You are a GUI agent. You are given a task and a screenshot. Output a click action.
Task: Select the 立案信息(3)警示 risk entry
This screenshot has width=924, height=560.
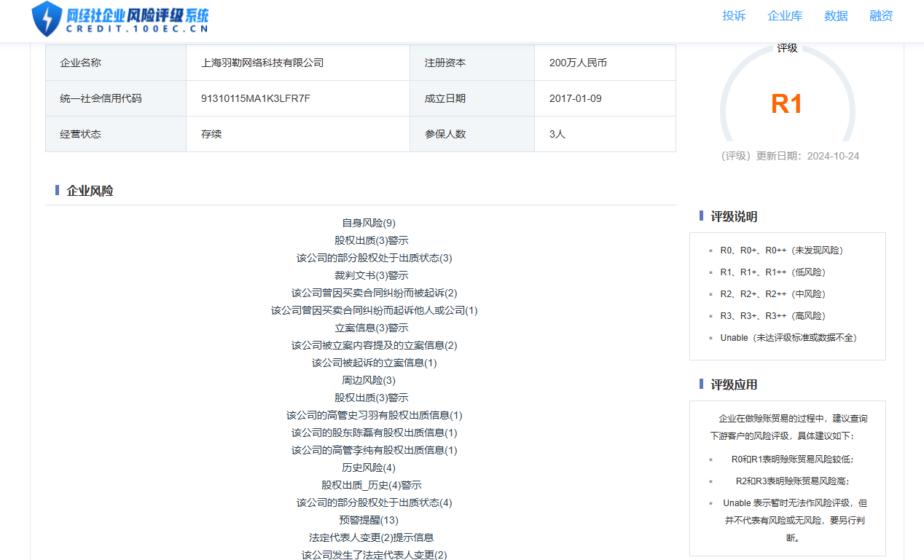click(372, 328)
